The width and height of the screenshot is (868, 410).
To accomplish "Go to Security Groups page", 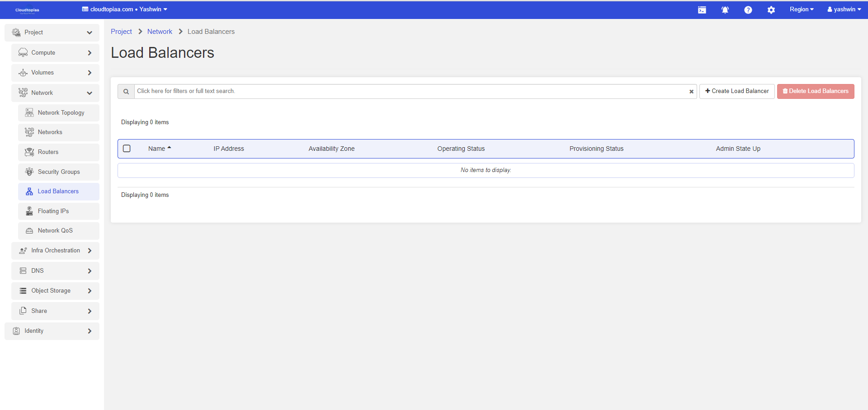I will 59,172.
